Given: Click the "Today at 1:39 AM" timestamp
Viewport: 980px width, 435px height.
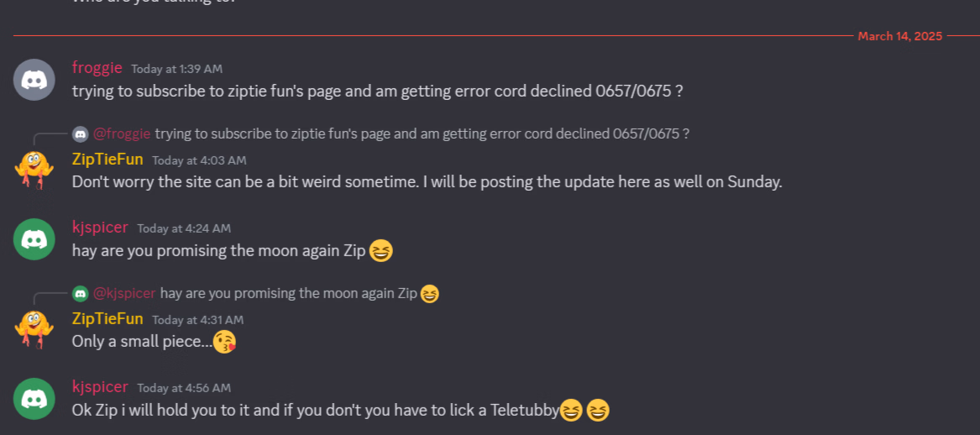Looking at the screenshot, I should [177, 69].
